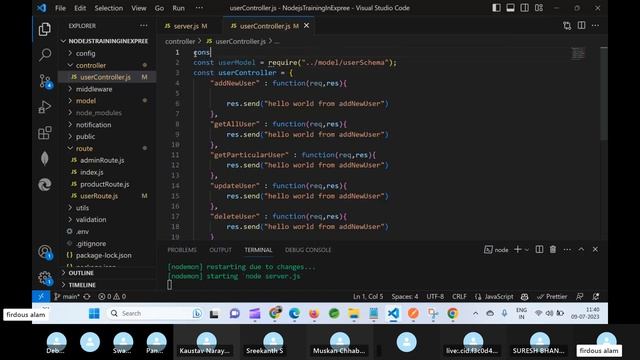640x360 pixels.
Task: Click the remote window status bar icon
Action: pyautogui.click(x=41, y=296)
